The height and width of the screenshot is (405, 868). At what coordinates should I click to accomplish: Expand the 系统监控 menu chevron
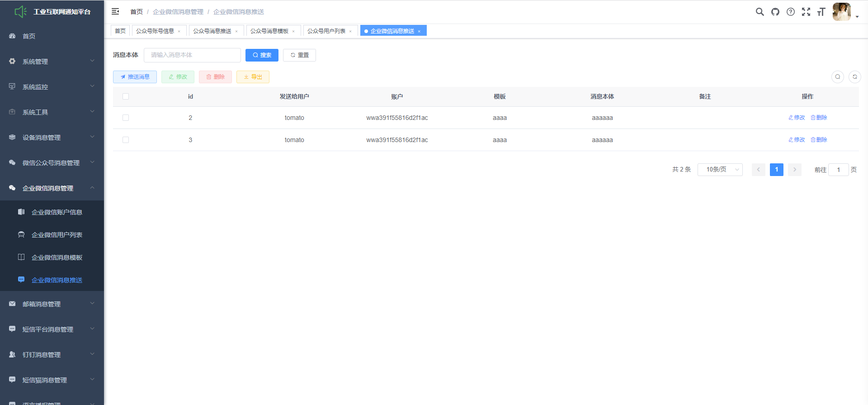(92, 86)
